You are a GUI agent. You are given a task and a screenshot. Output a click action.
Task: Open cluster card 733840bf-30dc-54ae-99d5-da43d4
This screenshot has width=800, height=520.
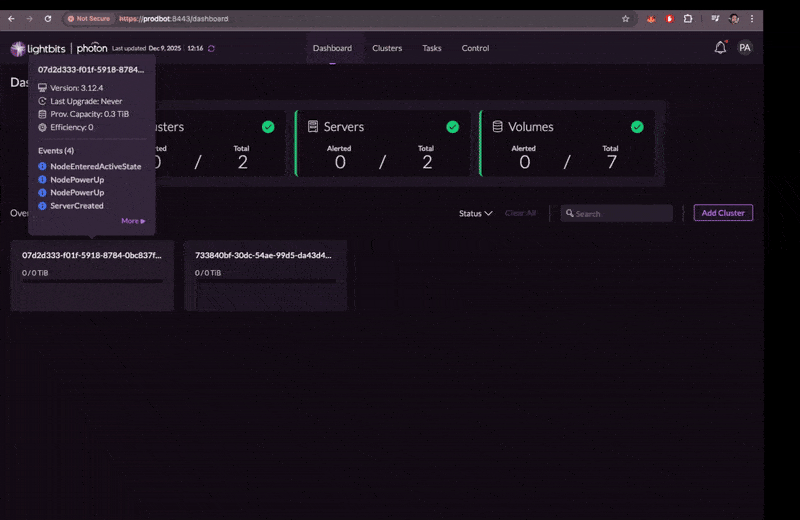coord(265,276)
